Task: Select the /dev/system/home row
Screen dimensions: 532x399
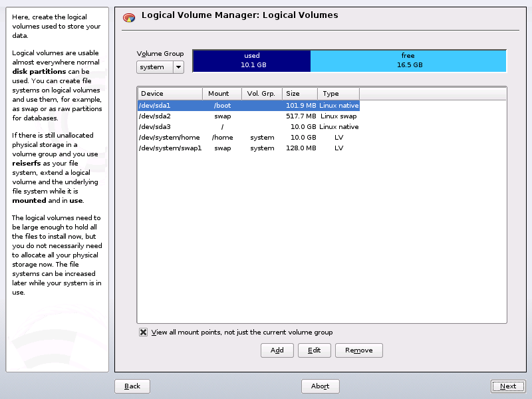Action: pos(249,138)
